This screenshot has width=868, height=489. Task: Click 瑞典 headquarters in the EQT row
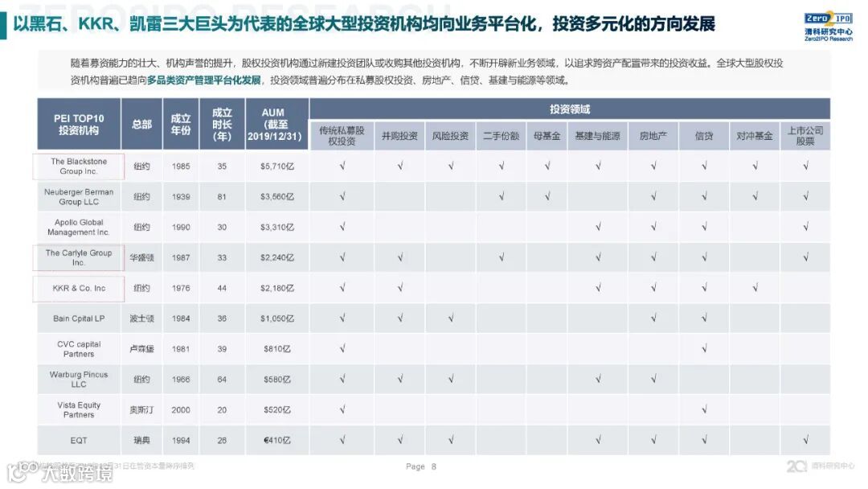pos(141,440)
